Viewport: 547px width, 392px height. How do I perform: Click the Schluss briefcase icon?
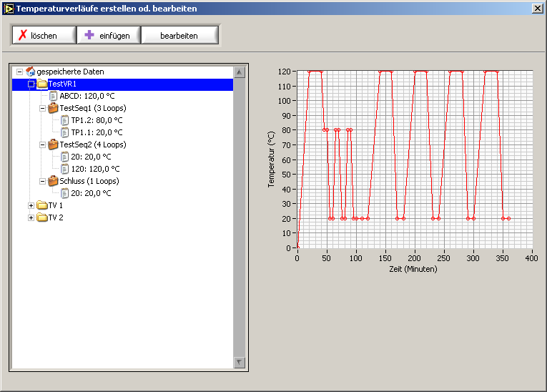tap(53, 181)
